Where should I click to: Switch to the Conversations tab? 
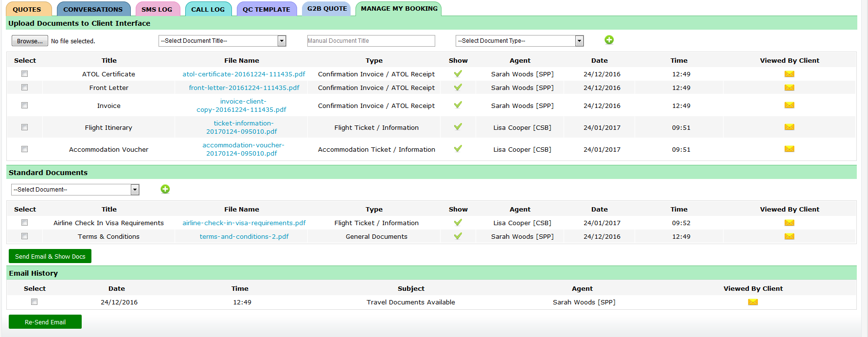point(93,9)
